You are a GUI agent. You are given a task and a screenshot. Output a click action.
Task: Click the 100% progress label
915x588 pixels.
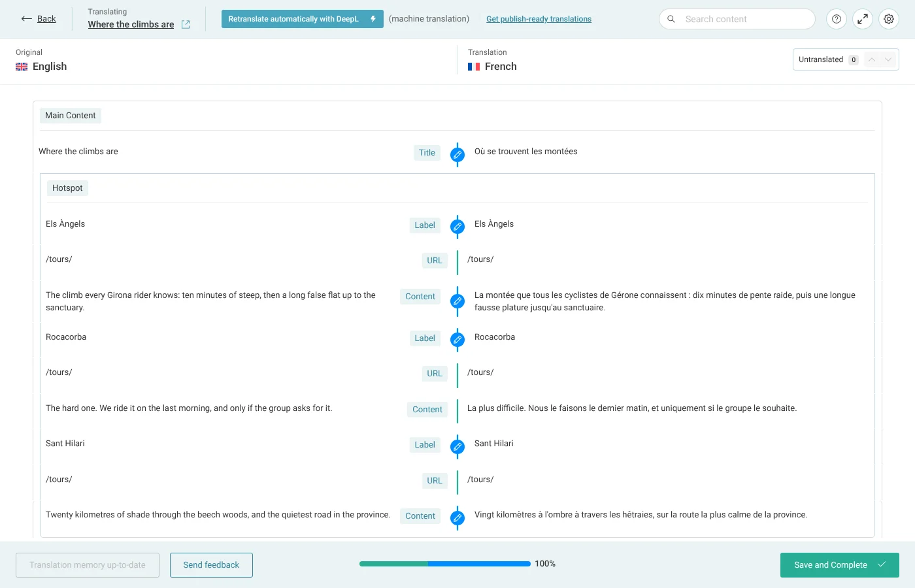[x=545, y=564]
